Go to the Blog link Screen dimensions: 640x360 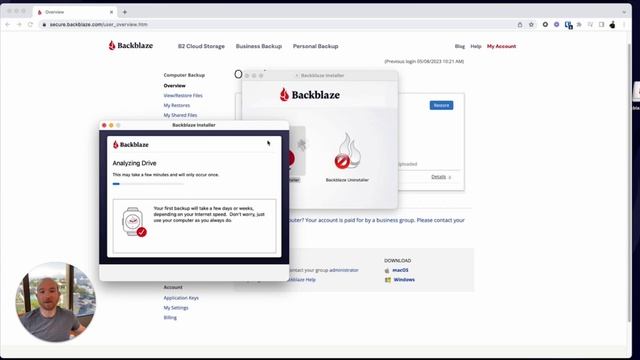(x=460, y=46)
